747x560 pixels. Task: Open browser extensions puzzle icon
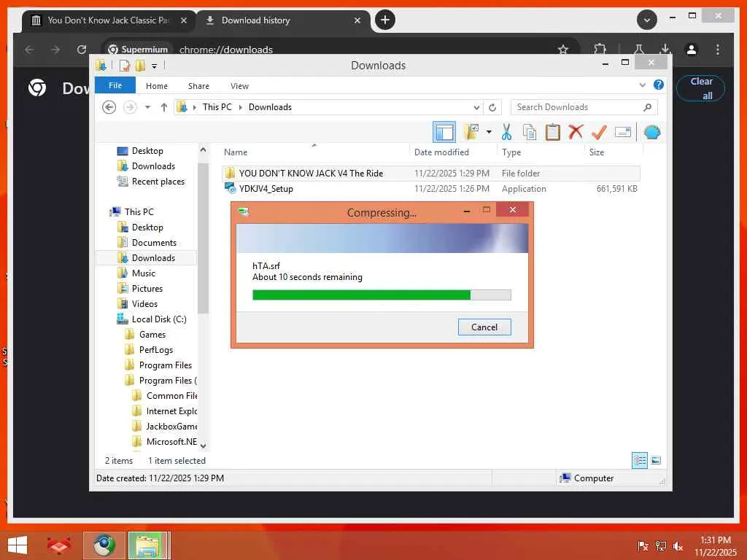pos(600,50)
